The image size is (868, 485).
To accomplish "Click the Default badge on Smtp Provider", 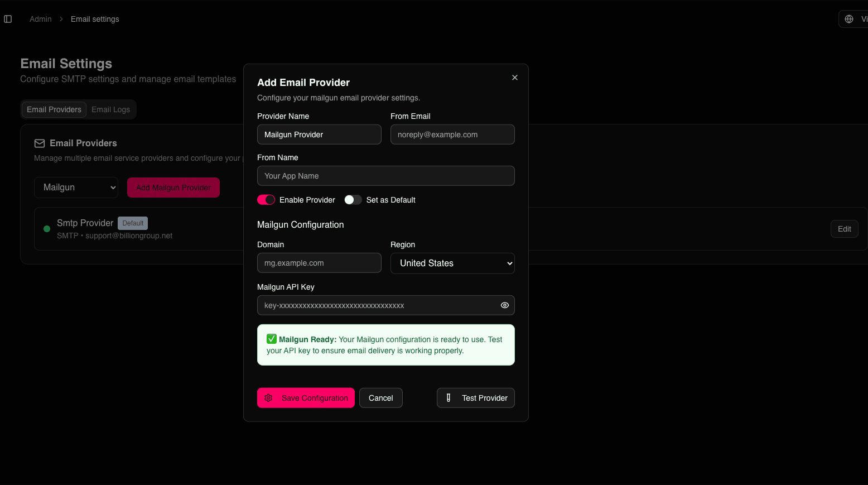I will click(x=133, y=223).
